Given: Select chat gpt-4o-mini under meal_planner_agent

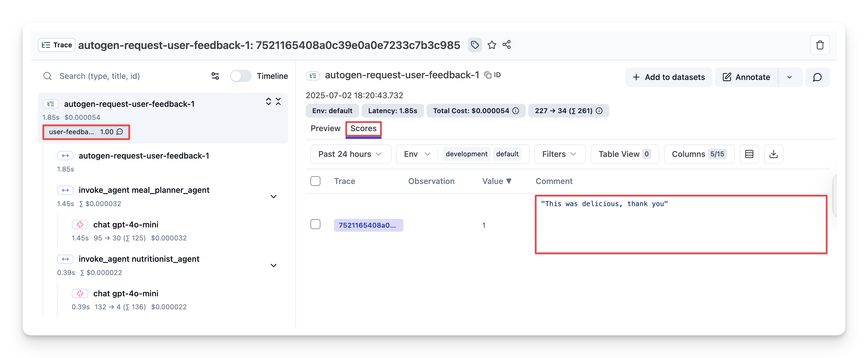Looking at the screenshot, I should click(125, 225).
